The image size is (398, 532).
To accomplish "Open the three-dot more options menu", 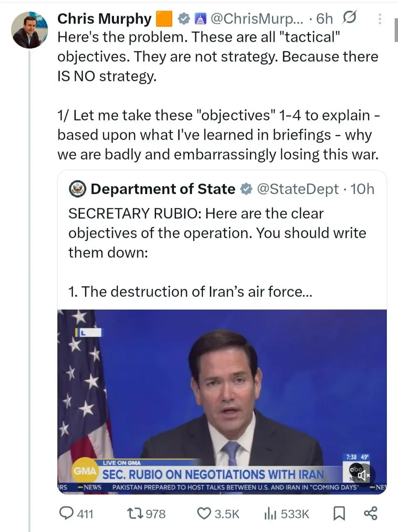I will point(379,19).
